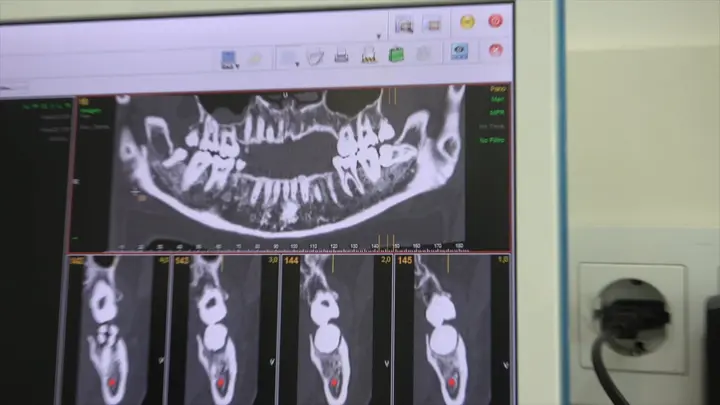Click the monitor preview icon in top toolbar
This screenshot has width=720, height=405.
(x=404, y=25)
